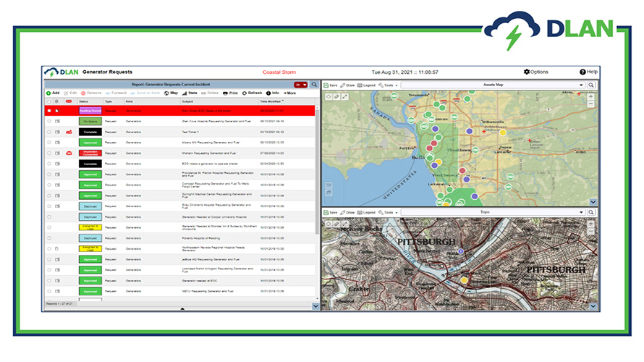Select the Cooper University Hospital row checkbox
The width and height of the screenshot is (644, 362).
49,217
